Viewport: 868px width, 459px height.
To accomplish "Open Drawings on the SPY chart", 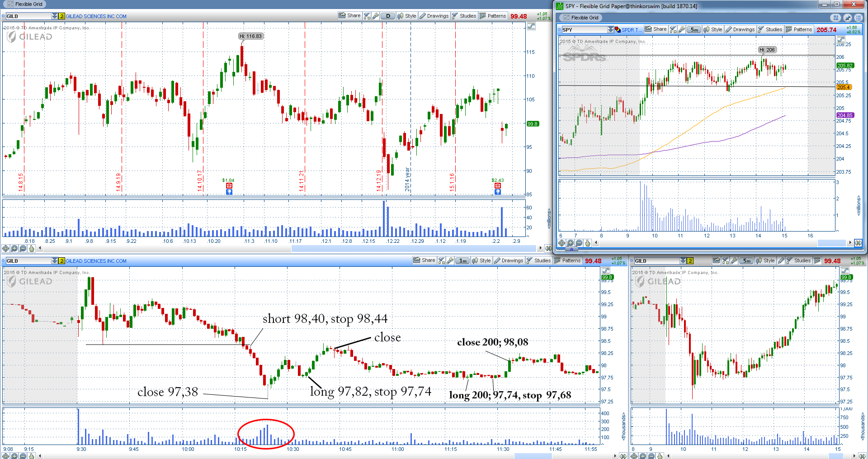I will [x=740, y=29].
